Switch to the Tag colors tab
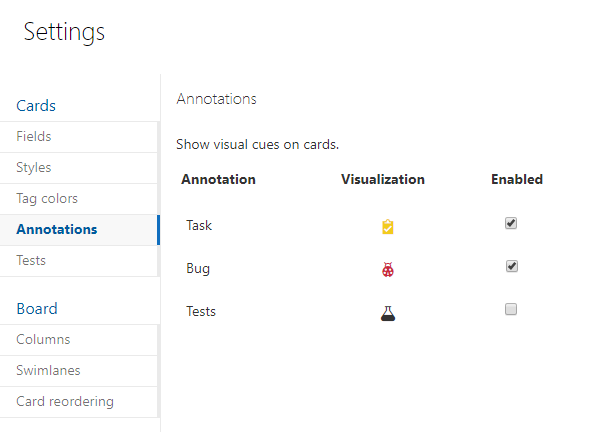 pos(79,199)
